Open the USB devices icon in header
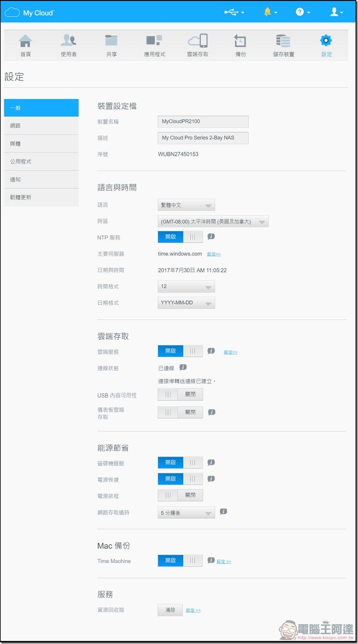The width and height of the screenshot is (358, 644). pyautogui.click(x=234, y=12)
